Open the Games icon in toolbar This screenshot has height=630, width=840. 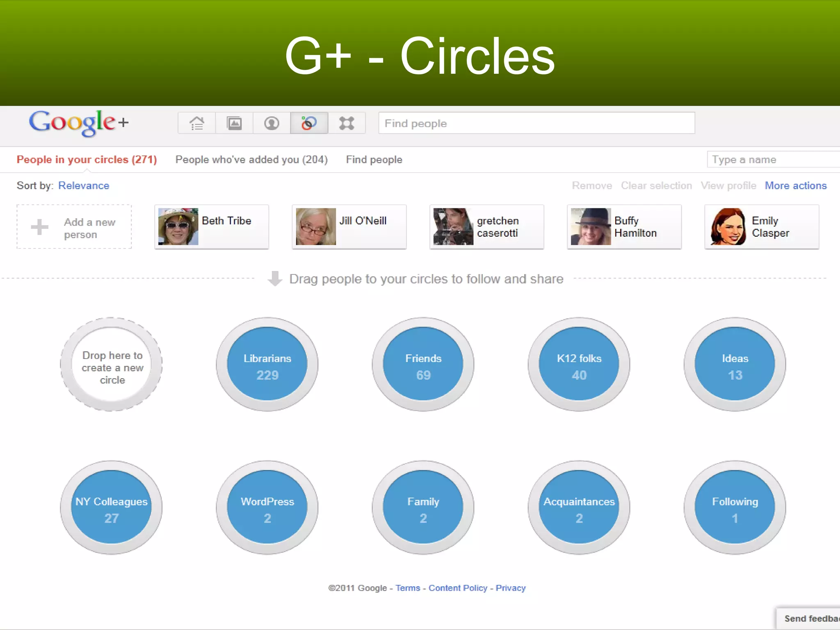click(347, 123)
